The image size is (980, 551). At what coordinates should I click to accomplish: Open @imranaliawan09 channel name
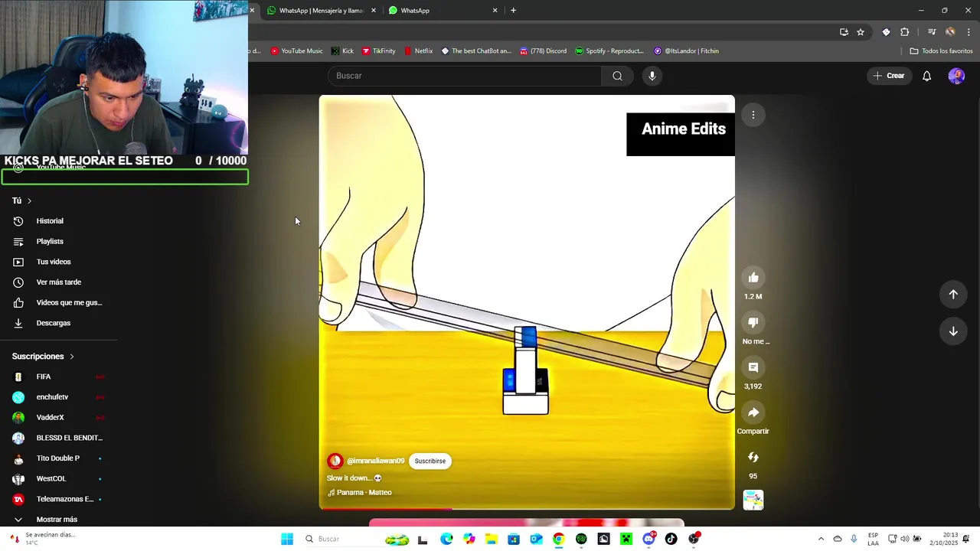[x=375, y=461]
